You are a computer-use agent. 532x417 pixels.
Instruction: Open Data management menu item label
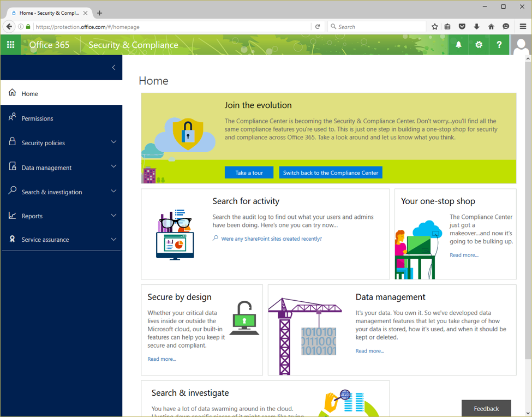tap(46, 168)
